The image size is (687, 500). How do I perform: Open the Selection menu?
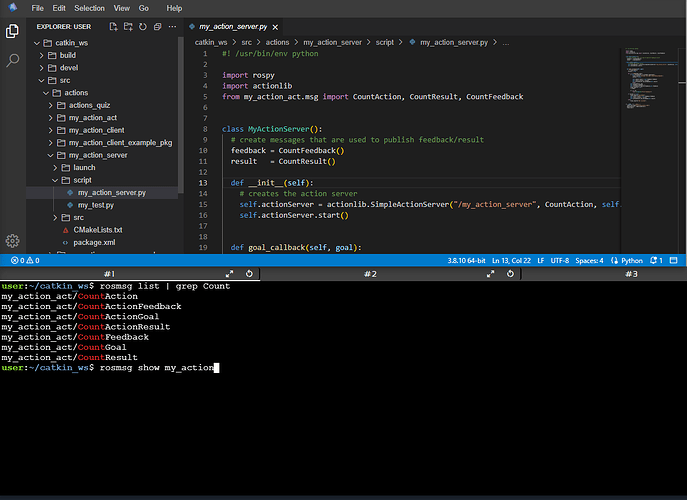89,8
